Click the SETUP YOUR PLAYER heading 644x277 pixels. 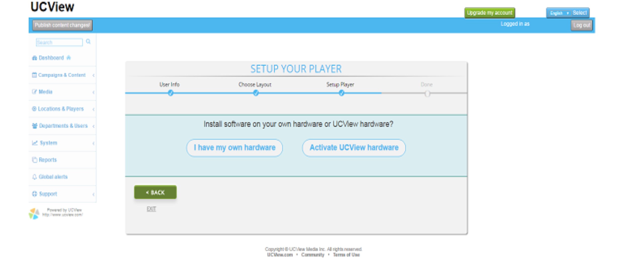point(296,69)
